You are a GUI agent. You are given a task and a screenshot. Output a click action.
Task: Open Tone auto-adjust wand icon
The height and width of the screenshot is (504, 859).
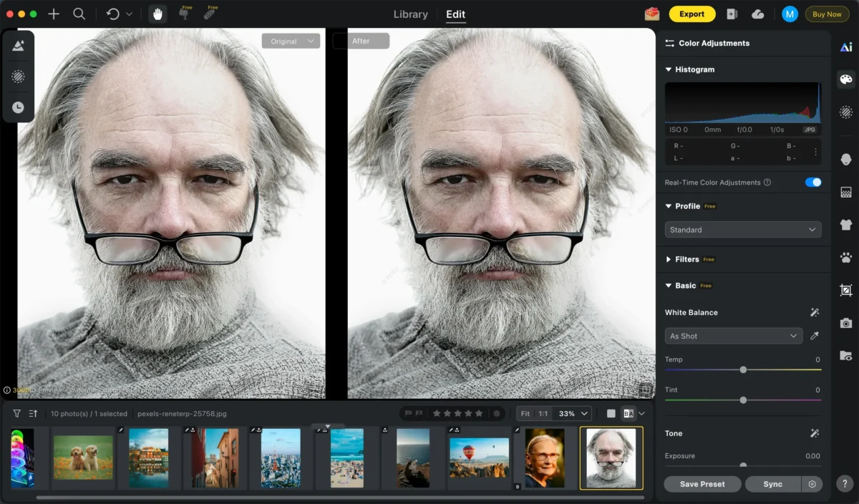813,433
